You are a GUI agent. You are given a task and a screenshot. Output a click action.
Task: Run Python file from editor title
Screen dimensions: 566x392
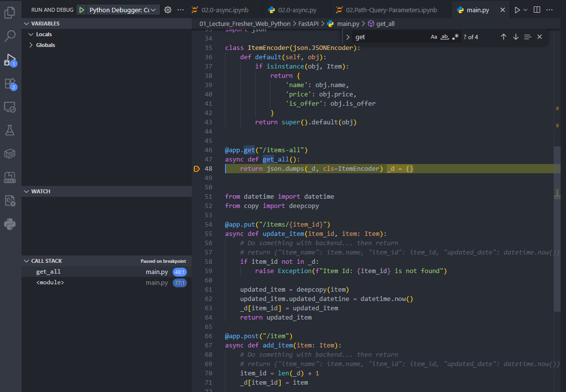coord(517,10)
